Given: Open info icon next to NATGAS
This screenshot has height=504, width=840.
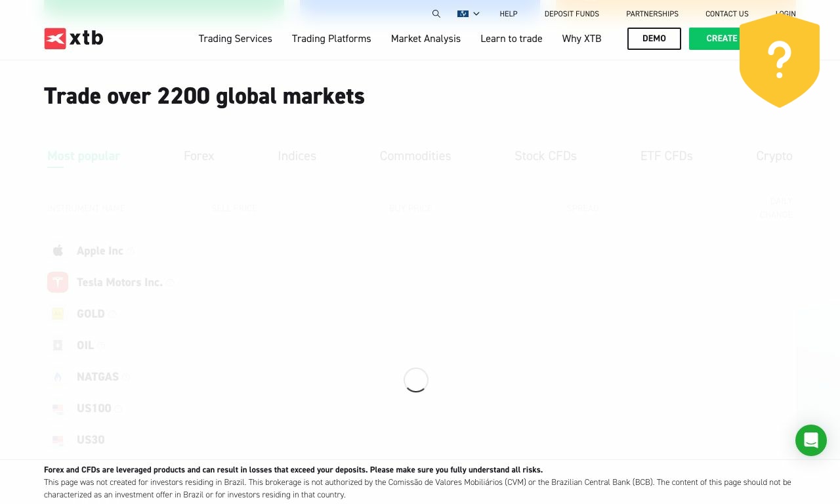Looking at the screenshot, I should [x=126, y=377].
